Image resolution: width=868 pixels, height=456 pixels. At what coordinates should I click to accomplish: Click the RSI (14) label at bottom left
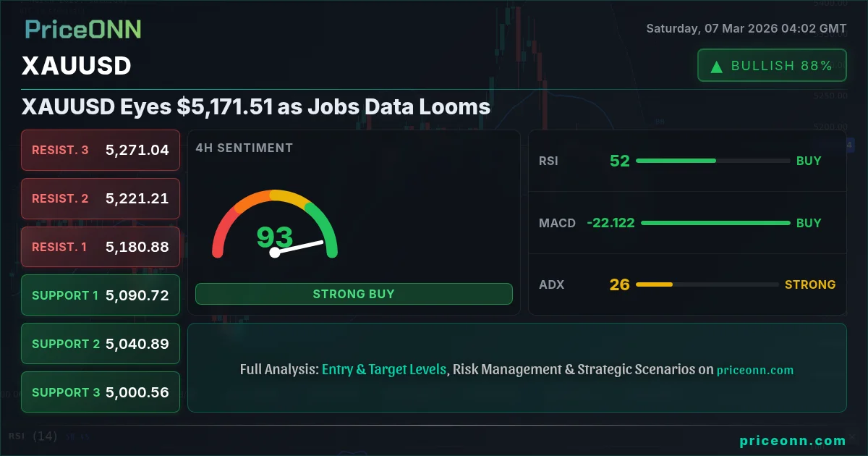coord(33,436)
